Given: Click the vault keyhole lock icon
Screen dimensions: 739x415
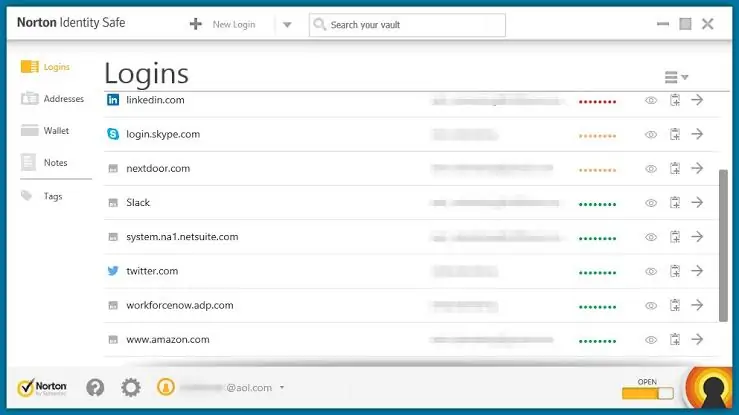Looking at the screenshot, I should tap(709, 389).
